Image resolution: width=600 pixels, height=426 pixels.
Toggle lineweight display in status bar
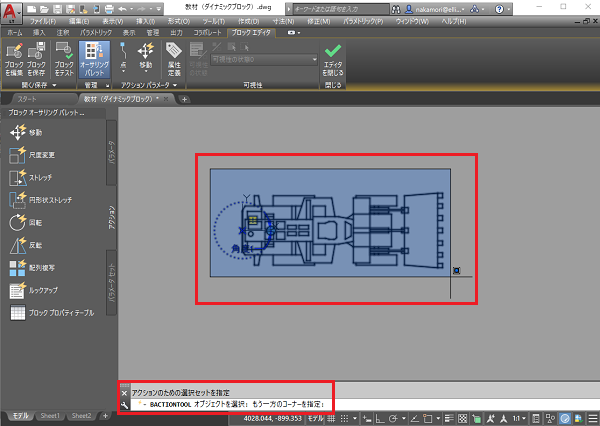(449, 418)
